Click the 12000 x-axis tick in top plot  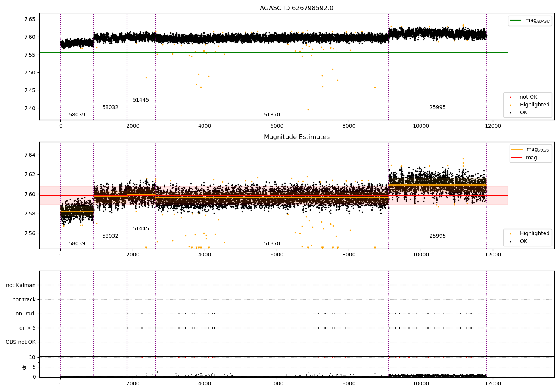pos(493,126)
